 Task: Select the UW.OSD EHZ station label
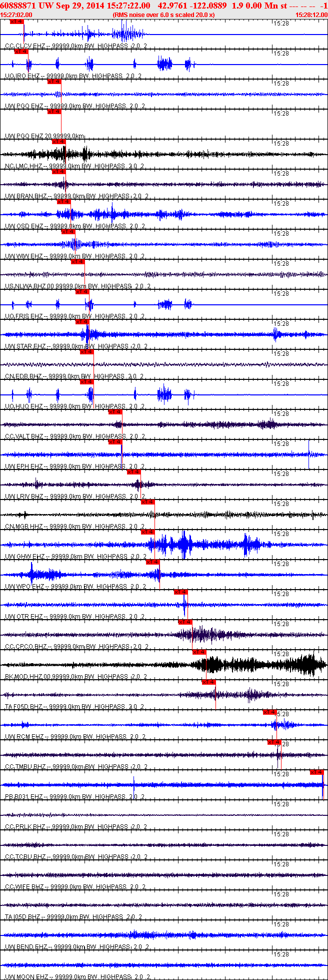pyautogui.click(x=75, y=226)
